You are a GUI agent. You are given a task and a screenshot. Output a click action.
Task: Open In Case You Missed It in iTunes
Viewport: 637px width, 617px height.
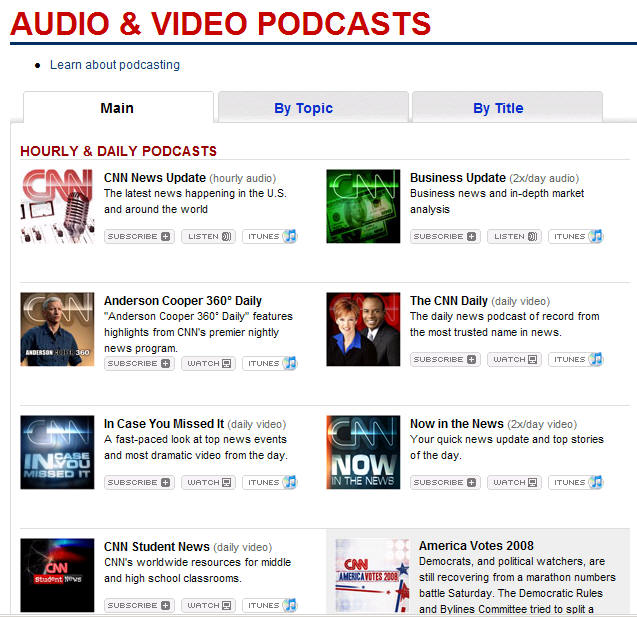coord(270,482)
